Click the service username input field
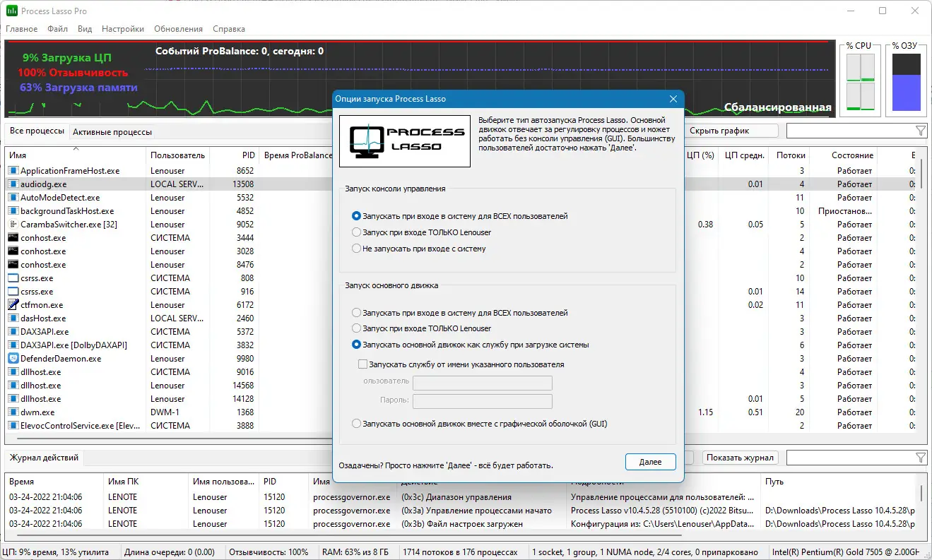Image resolution: width=932 pixels, height=560 pixels. point(483,382)
